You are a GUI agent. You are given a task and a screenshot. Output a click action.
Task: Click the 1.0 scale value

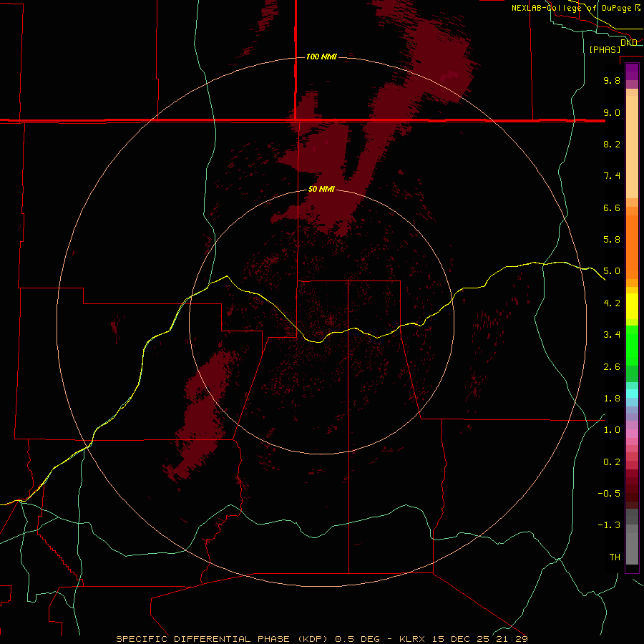[x=612, y=430]
